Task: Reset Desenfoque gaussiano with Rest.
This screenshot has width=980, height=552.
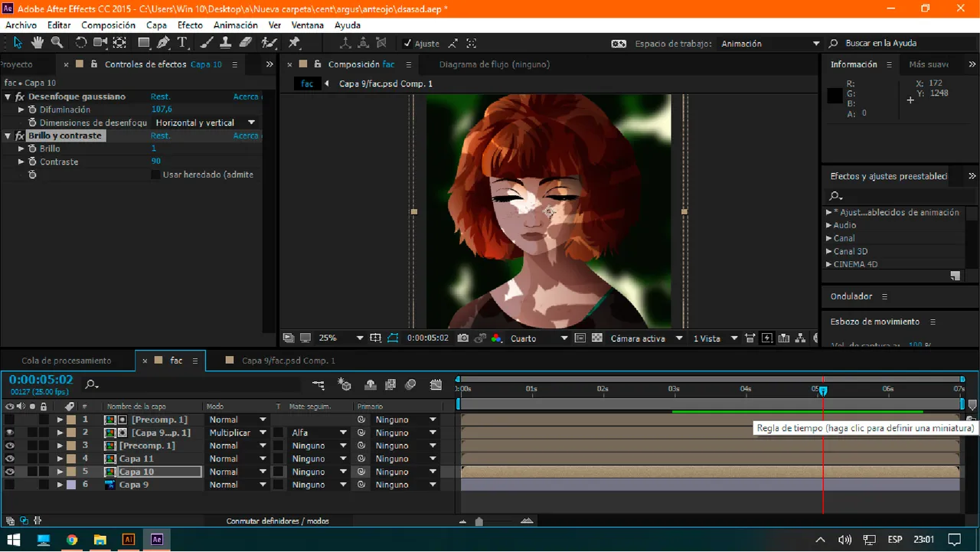Action: [160, 96]
